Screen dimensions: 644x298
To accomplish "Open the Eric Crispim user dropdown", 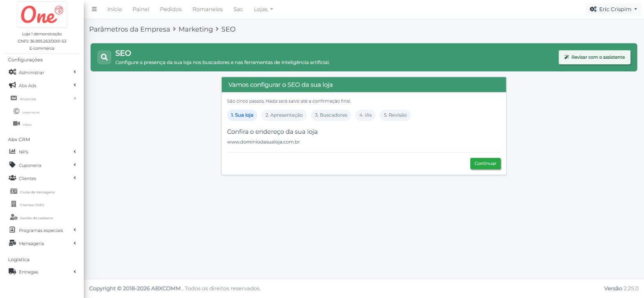I will coord(613,9).
